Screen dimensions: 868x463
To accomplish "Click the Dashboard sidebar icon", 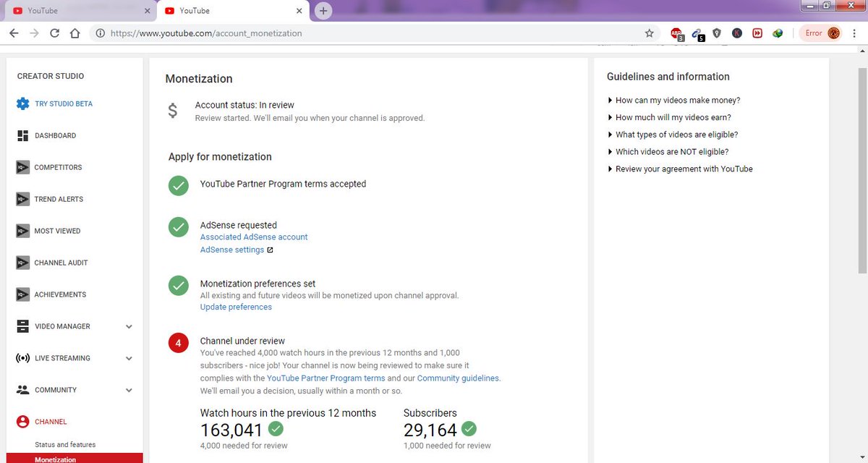I will click(22, 135).
